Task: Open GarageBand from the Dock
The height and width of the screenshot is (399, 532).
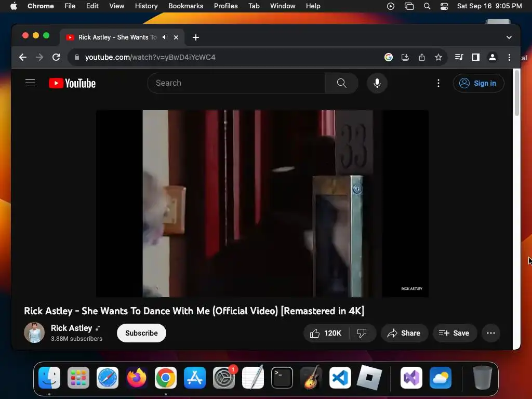Action: click(311, 378)
